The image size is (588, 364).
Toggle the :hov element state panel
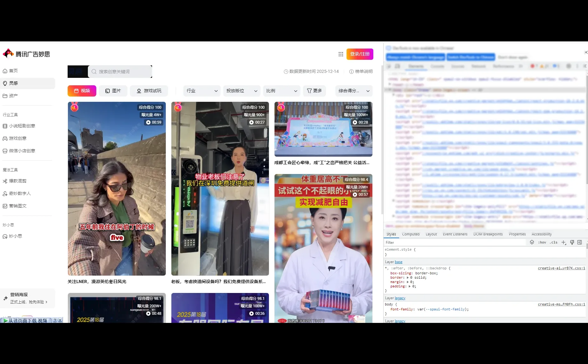coord(542,242)
